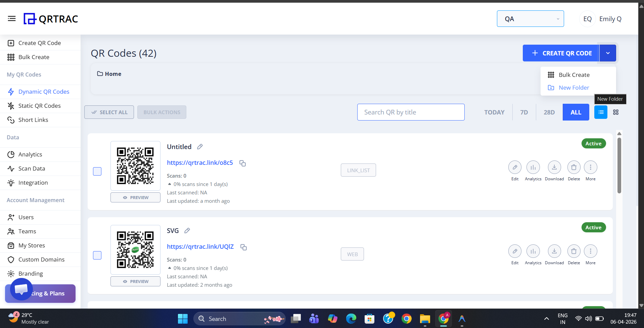Open the Analytics panel in sidebar
Image resolution: width=644 pixels, height=328 pixels.
click(x=30, y=154)
